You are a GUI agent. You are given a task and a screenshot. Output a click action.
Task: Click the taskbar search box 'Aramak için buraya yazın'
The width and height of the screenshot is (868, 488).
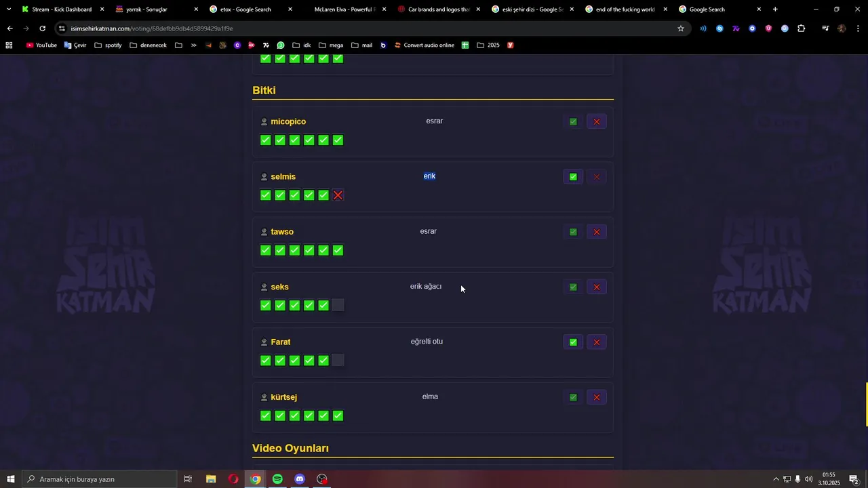point(99,479)
